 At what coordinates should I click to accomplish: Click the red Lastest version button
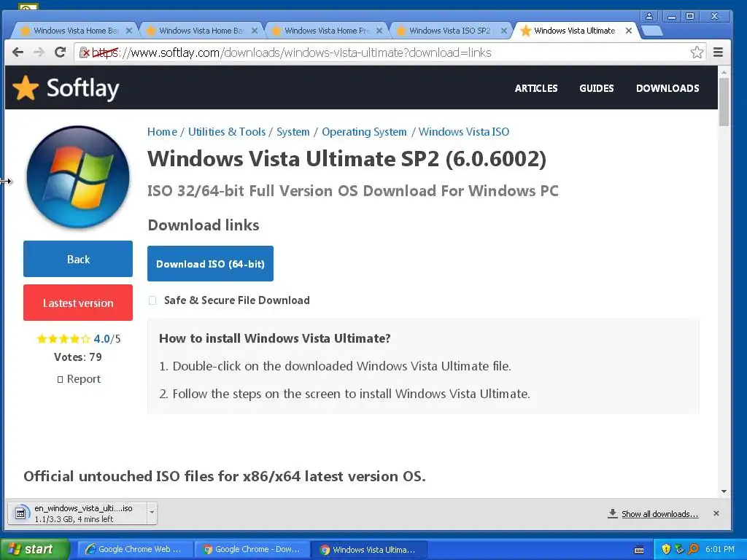pyautogui.click(x=78, y=303)
